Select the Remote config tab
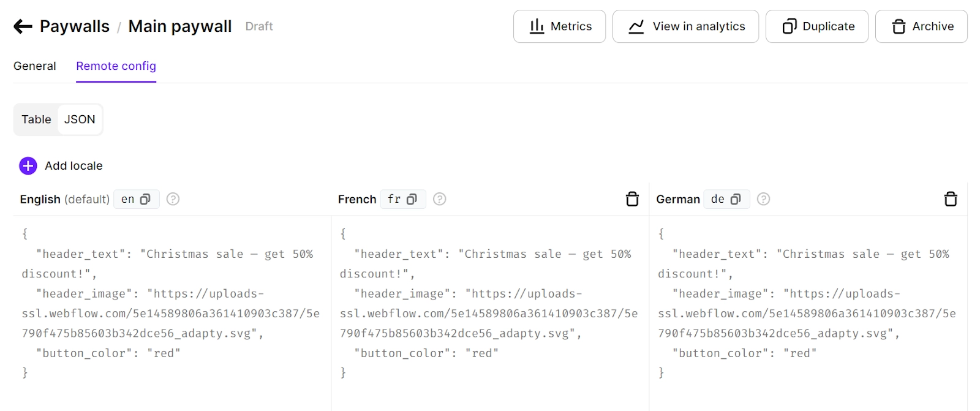The image size is (980, 411). pos(116,66)
